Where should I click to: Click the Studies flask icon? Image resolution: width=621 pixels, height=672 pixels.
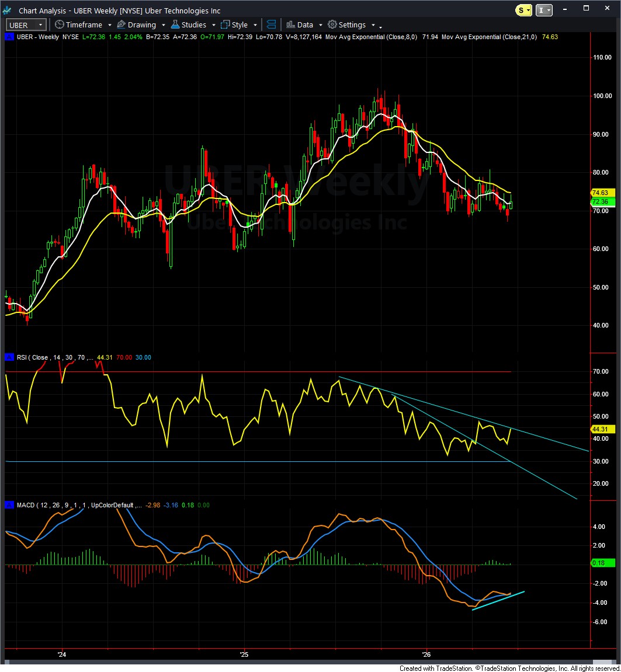pos(175,25)
